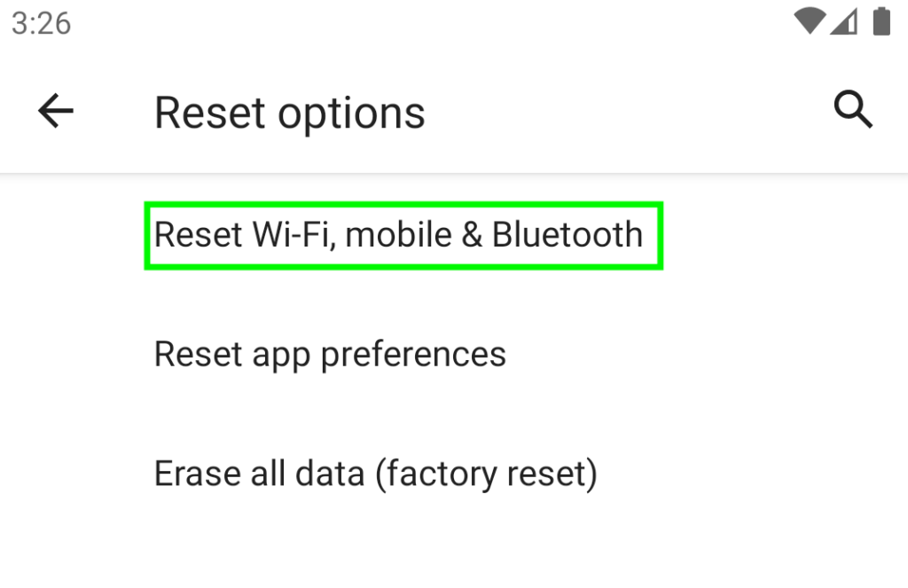
Task: Tap the Reset options title text
Action: [290, 112]
